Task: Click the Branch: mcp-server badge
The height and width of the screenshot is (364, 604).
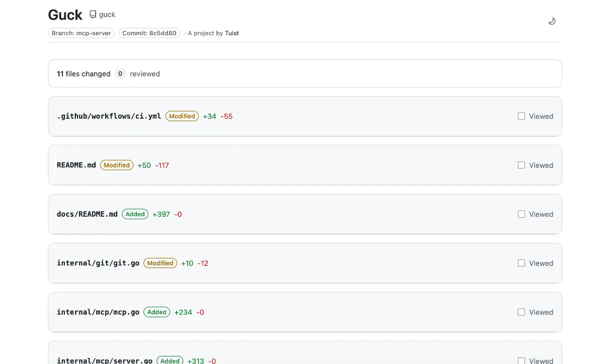Action: pos(81,33)
